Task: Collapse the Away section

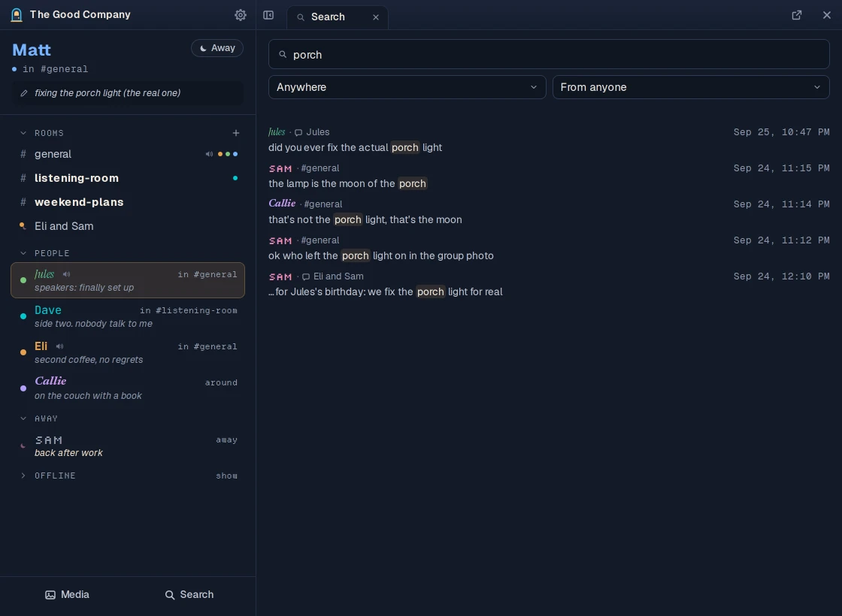Action: [23, 418]
